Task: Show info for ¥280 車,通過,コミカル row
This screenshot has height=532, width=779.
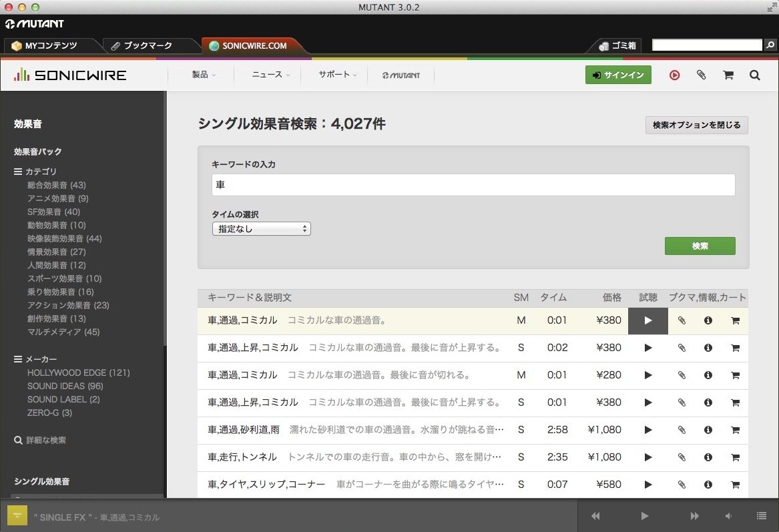Action: (x=708, y=375)
